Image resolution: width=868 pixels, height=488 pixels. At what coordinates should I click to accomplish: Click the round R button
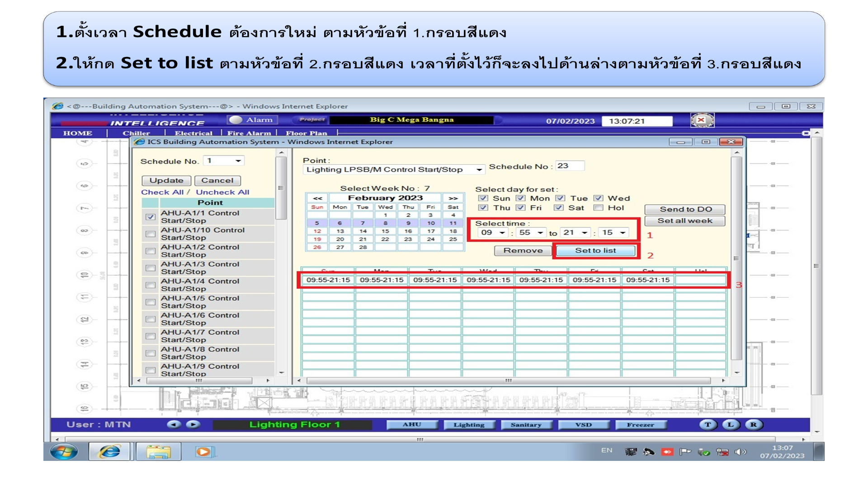coord(754,425)
